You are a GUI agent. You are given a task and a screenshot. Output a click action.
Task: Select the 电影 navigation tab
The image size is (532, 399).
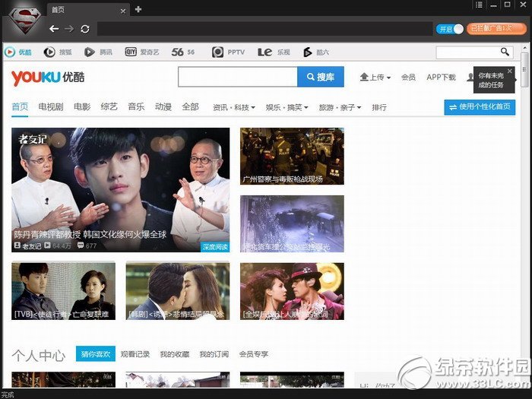(82, 107)
